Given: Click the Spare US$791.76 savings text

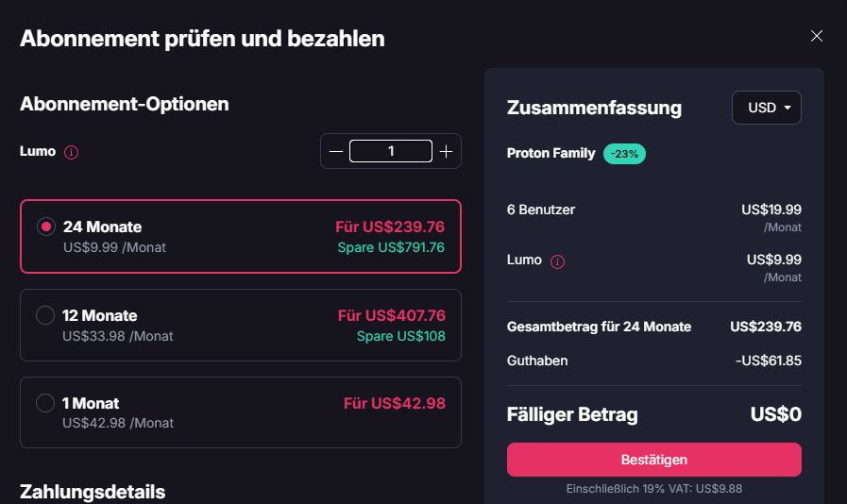Looking at the screenshot, I should tap(391, 248).
